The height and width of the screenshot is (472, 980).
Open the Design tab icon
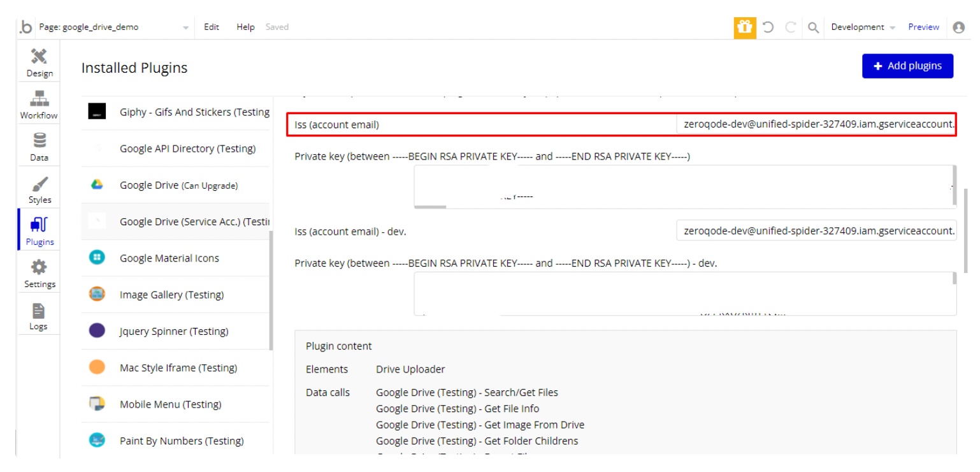(x=40, y=56)
